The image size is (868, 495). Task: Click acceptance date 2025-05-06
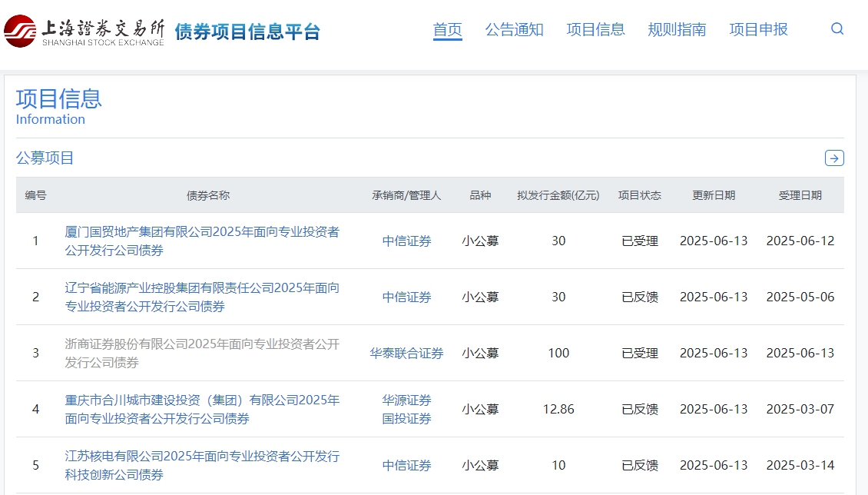coord(800,297)
